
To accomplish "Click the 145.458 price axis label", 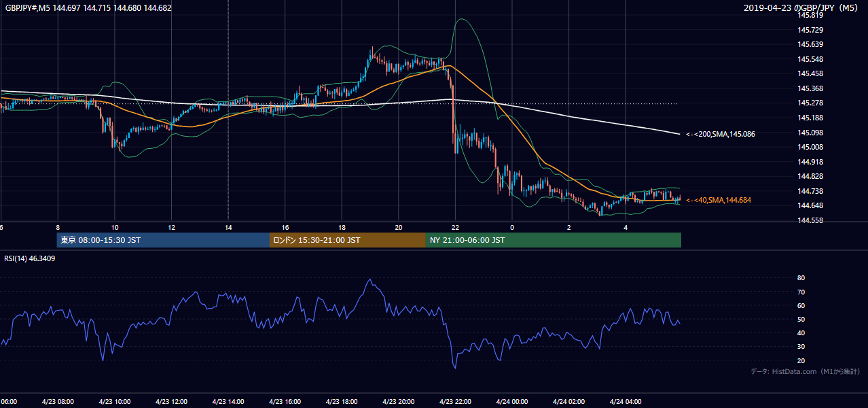I will (x=809, y=73).
